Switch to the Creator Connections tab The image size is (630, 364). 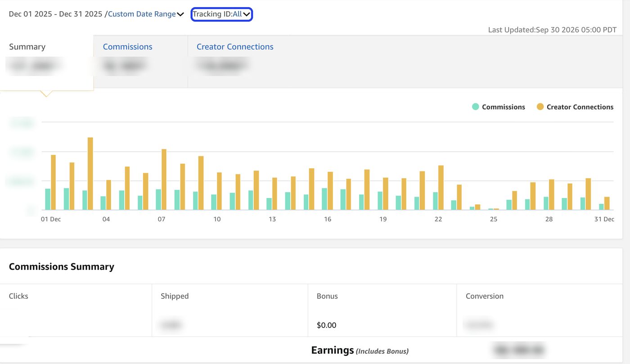point(235,47)
